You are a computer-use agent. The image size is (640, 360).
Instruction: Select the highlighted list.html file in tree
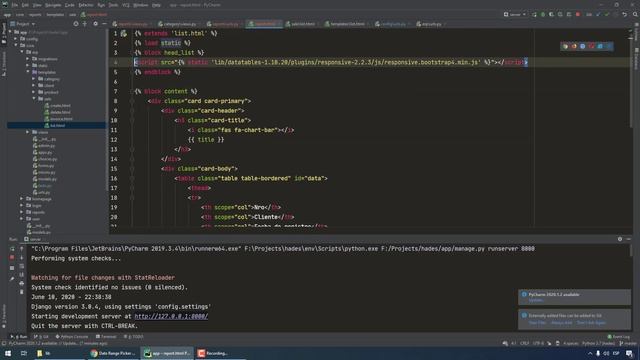click(x=56, y=125)
